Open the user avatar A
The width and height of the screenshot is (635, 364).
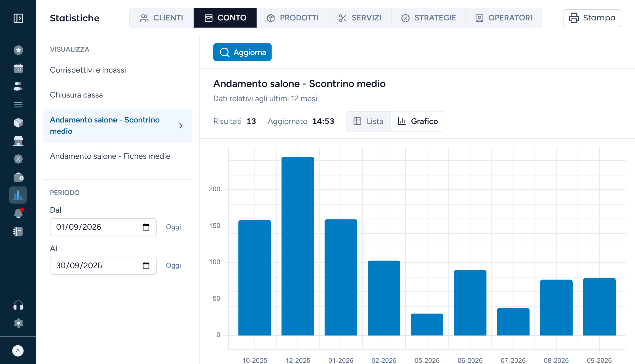[x=18, y=351]
